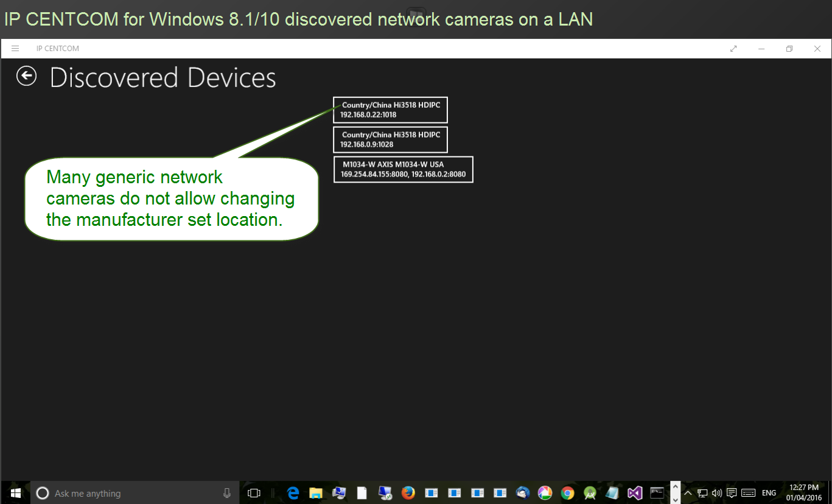The width and height of the screenshot is (832, 504).
Task: Open the clock showing 12:27 PM
Action: [804, 493]
